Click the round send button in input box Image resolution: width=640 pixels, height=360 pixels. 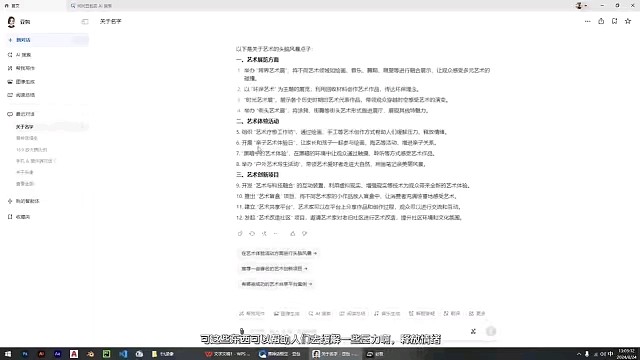coord(491,331)
